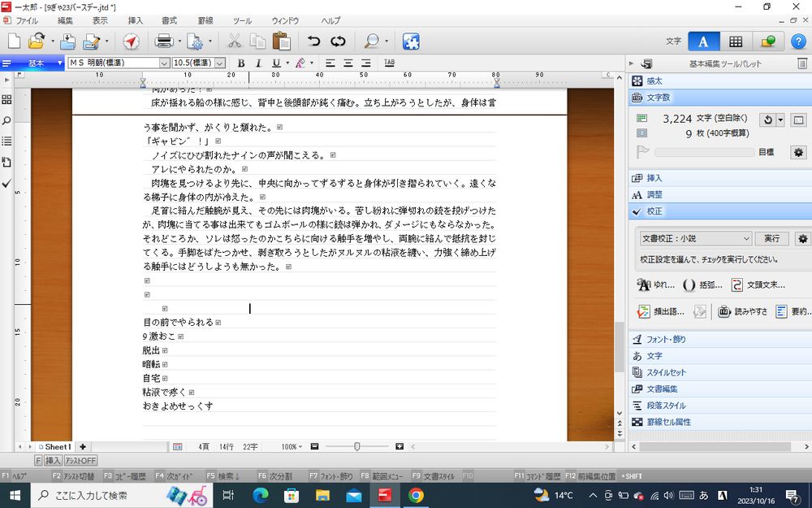Open the 100% zoom level dropdown
This screenshot has width=812, height=508.
tap(292, 447)
